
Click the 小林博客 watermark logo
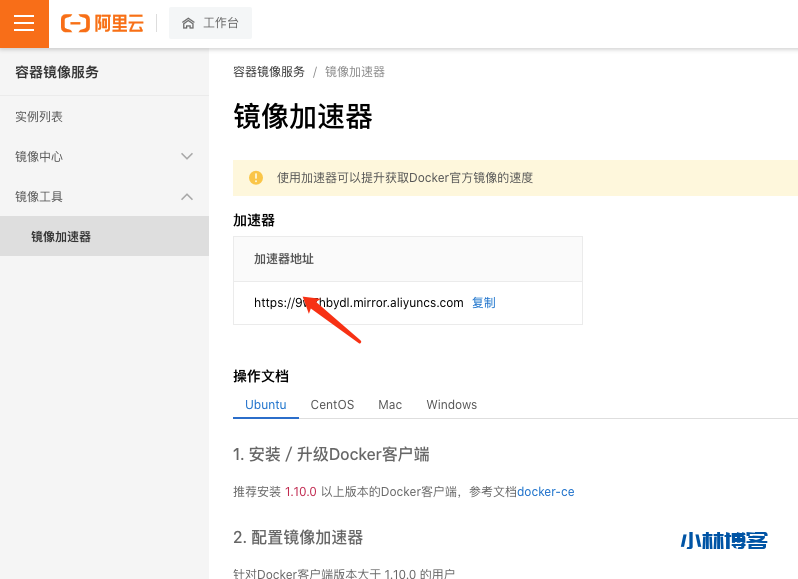pyautogui.click(x=724, y=541)
